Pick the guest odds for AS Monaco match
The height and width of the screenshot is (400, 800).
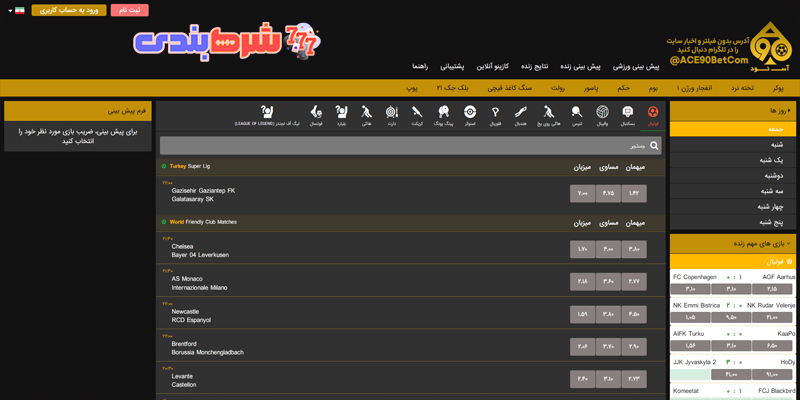tap(634, 282)
